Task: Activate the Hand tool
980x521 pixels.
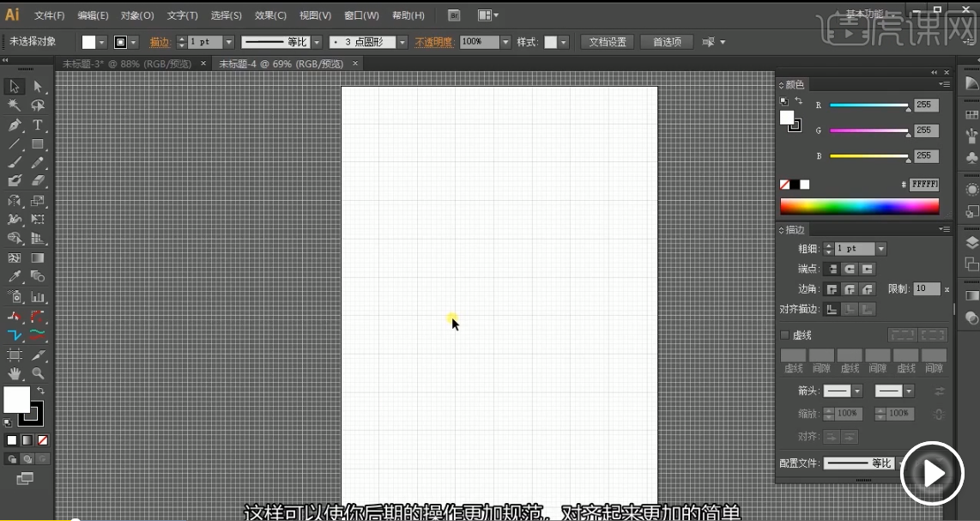Action: 15,373
